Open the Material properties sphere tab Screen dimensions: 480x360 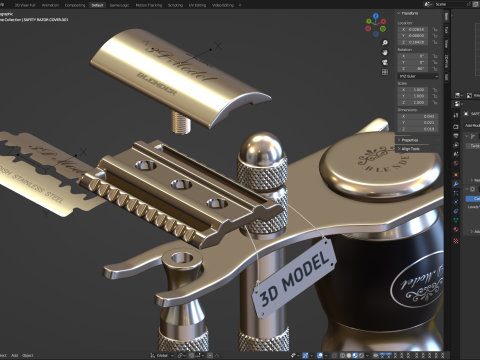point(456,229)
